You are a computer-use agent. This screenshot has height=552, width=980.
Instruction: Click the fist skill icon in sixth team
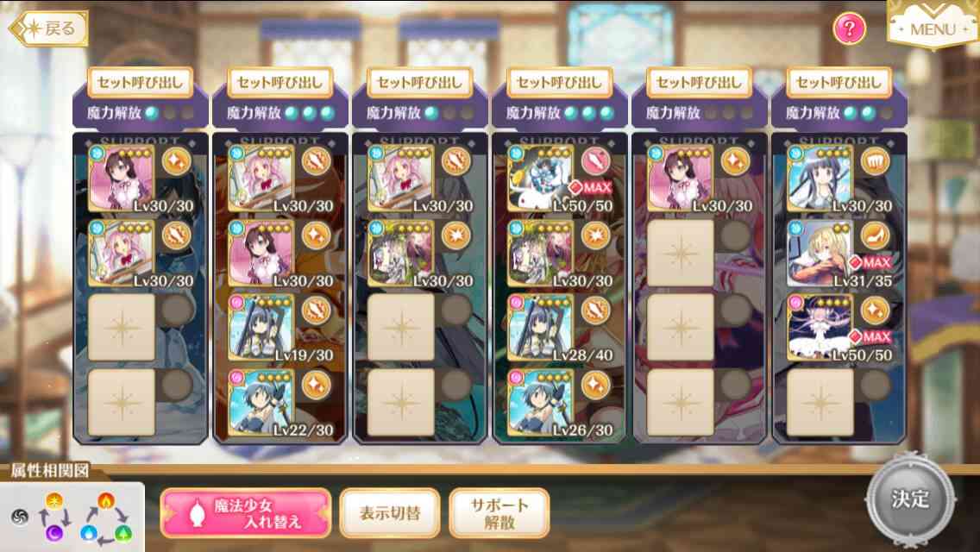875,161
